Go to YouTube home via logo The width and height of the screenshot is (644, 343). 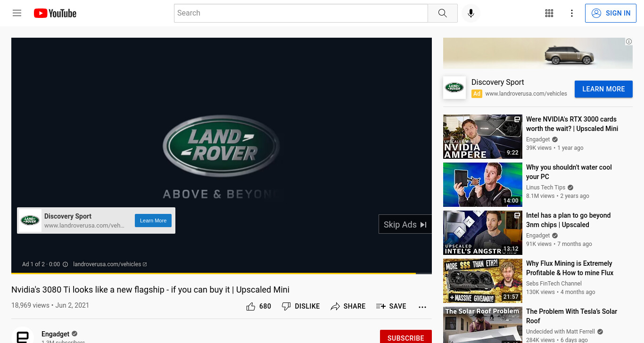(x=55, y=13)
